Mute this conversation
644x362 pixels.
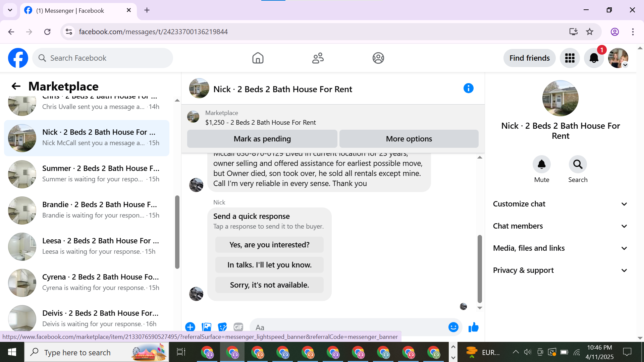[541, 164]
